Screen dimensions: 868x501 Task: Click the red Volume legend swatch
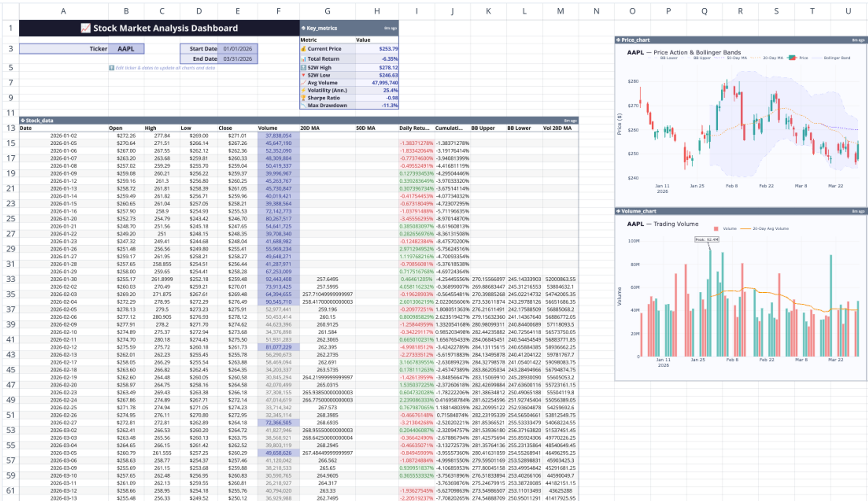716,229
